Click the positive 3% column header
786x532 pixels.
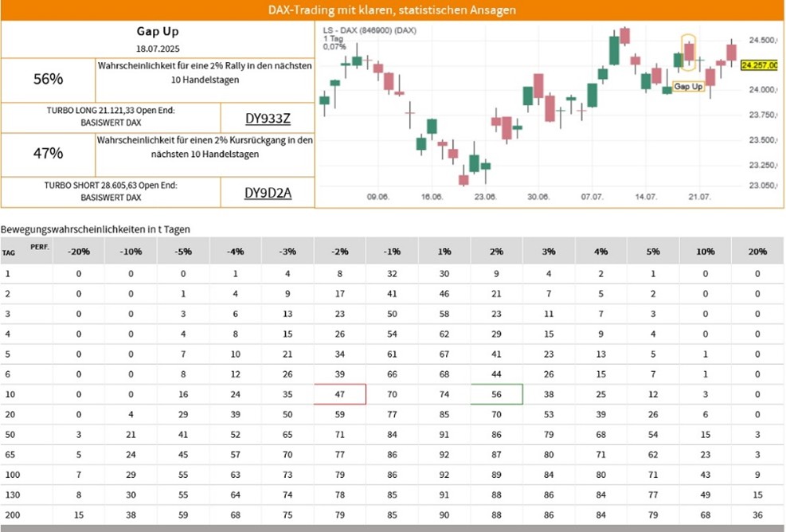(549, 251)
